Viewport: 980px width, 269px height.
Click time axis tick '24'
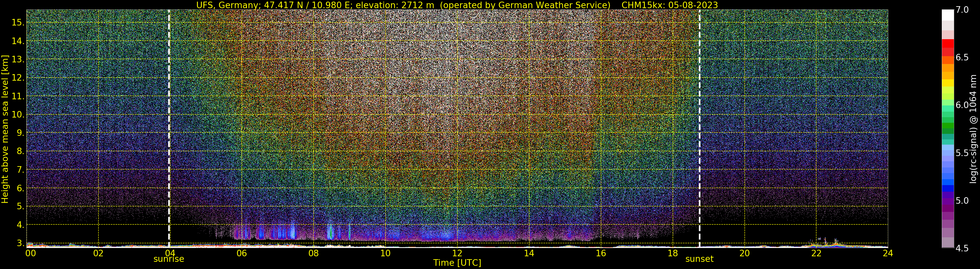tap(888, 253)
